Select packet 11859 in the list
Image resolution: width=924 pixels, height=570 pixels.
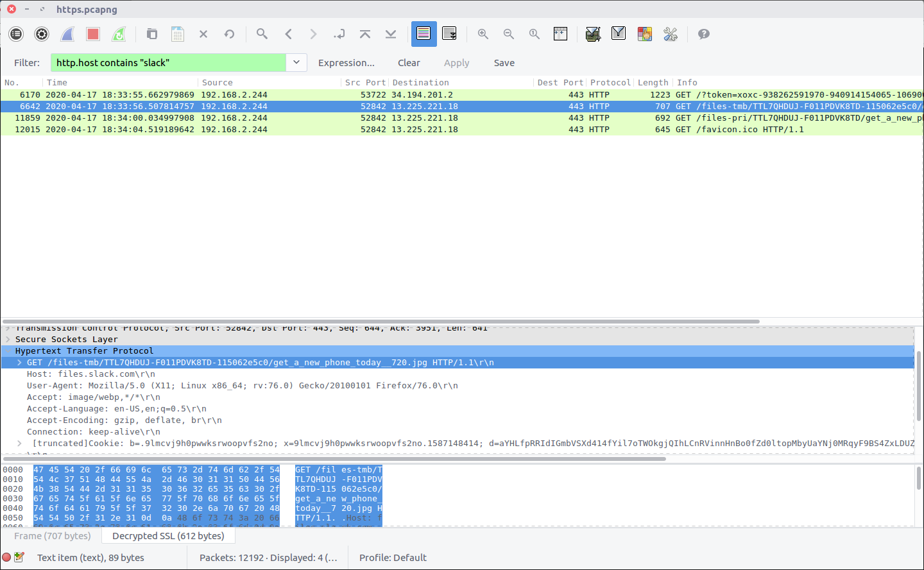click(257, 118)
